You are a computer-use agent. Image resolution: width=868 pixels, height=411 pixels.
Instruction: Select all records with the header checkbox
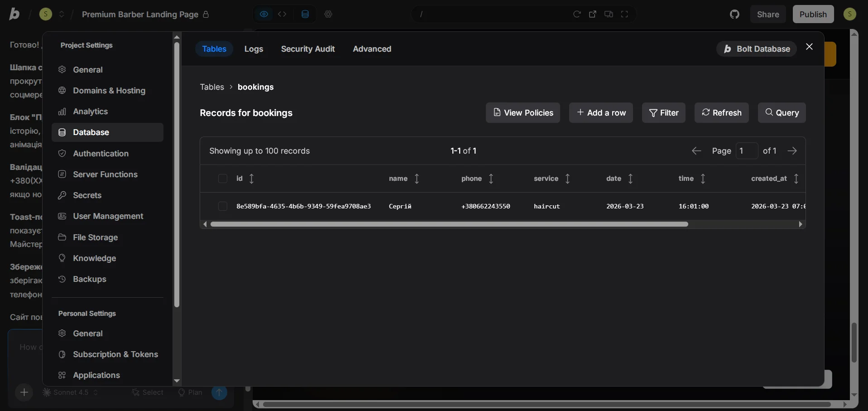click(223, 179)
